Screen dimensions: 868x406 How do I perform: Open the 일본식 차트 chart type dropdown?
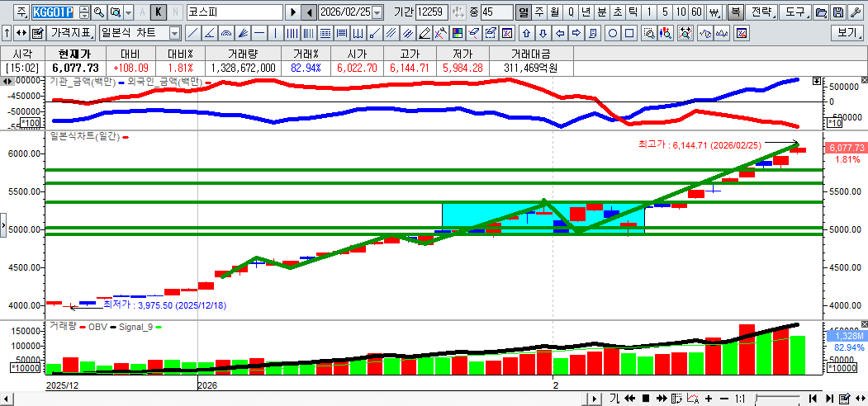tap(174, 33)
